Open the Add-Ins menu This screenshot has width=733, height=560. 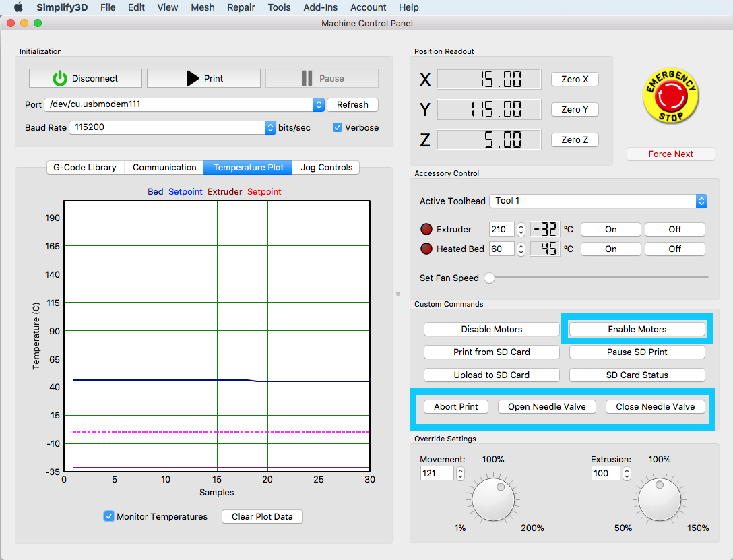[320, 7]
